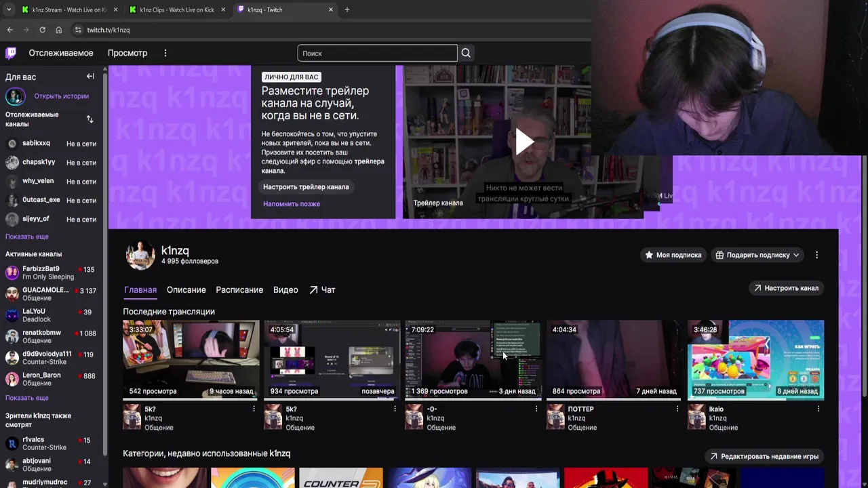
Task: Open FarbizzBat9 live channel
Action: coord(52,273)
